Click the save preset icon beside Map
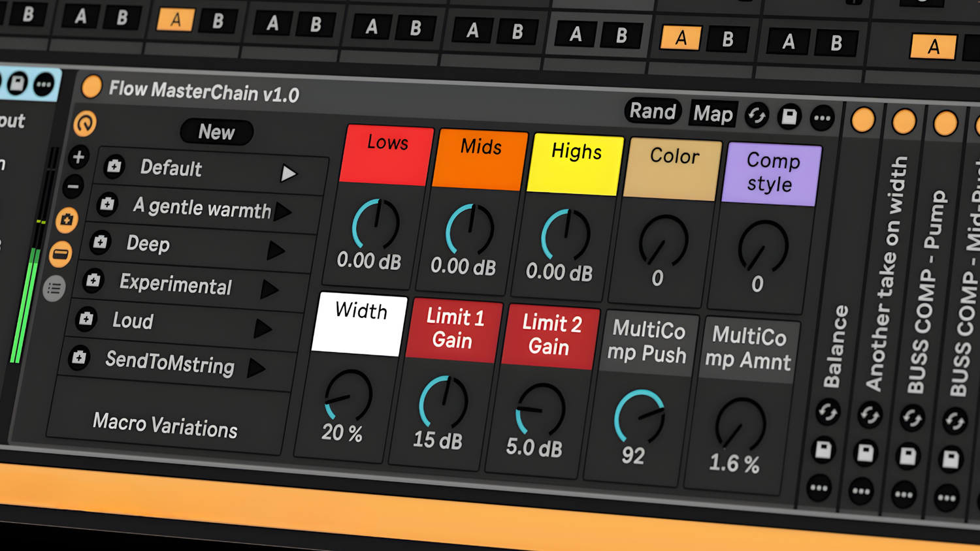This screenshot has width=980, height=551. pyautogui.click(x=789, y=117)
